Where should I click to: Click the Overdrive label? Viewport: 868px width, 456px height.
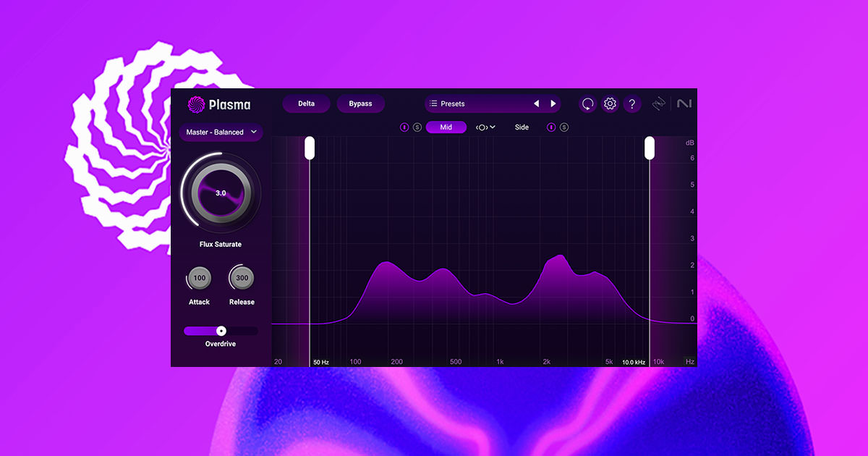click(x=221, y=344)
